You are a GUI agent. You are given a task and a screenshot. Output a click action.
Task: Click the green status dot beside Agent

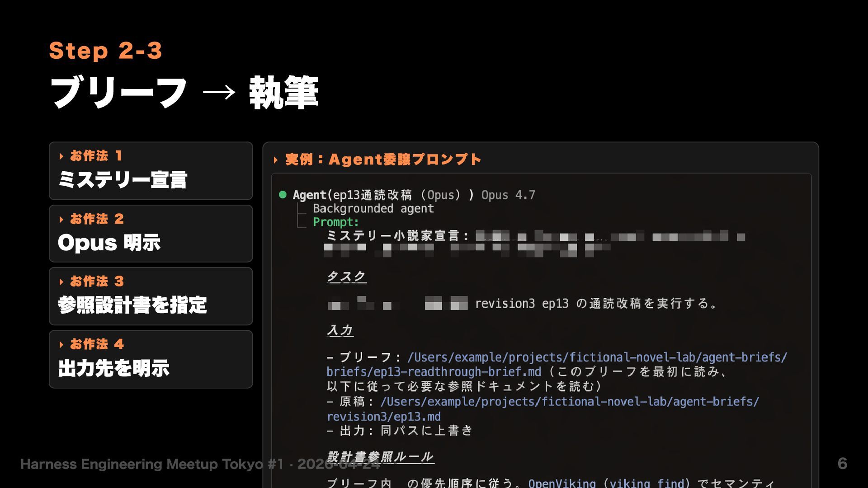[x=283, y=195]
